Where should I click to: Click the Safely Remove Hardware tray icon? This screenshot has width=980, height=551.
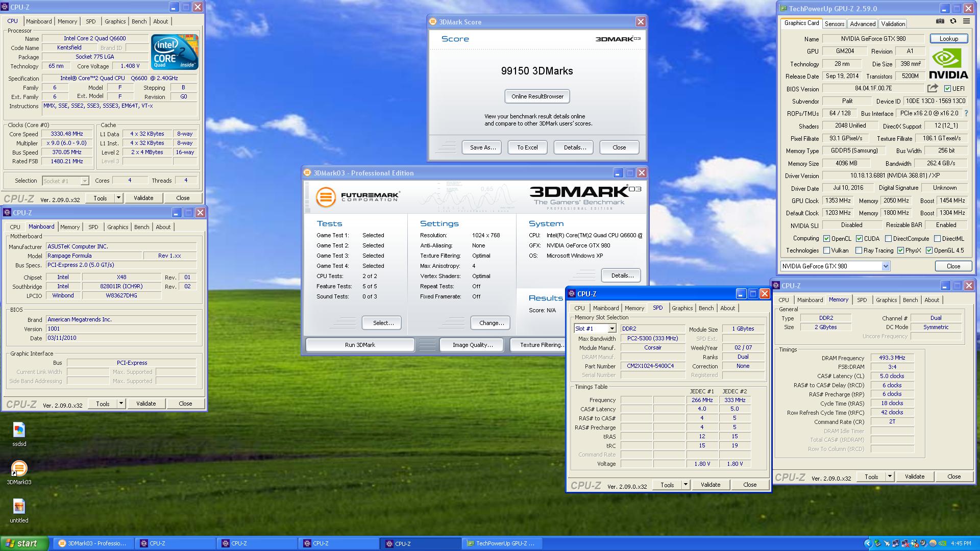click(877, 544)
